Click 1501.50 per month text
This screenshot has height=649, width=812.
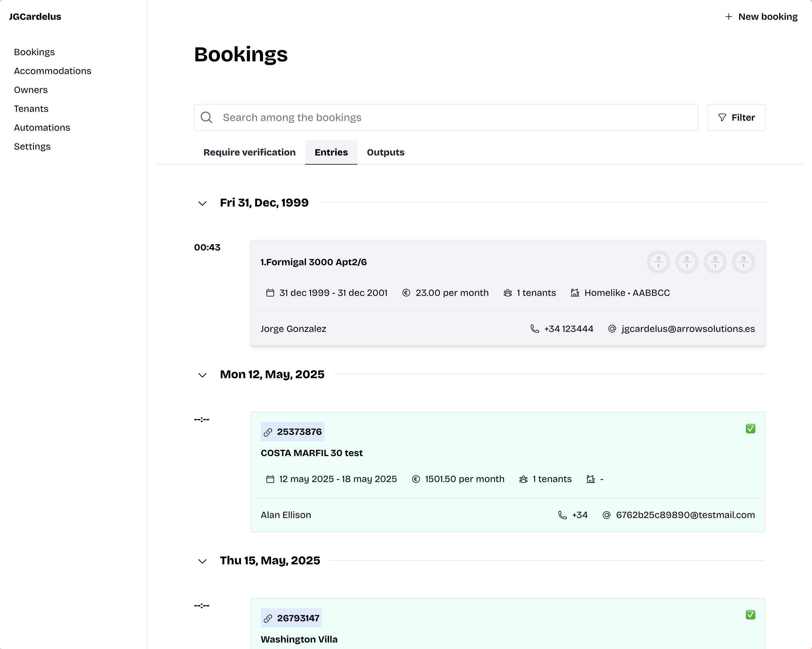(464, 479)
